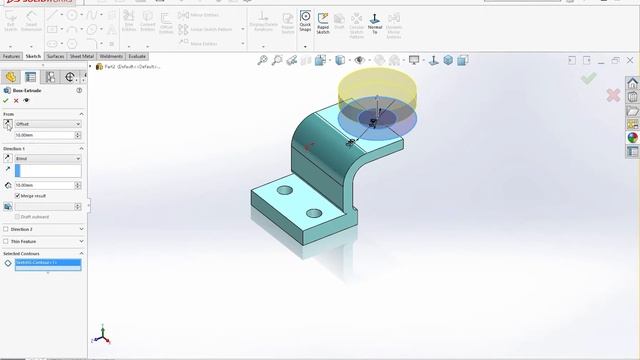The height and width of the screenshot is (360, 640).
Task: Open Appearances color ball in task pane
Action: [x=632, y=138]
